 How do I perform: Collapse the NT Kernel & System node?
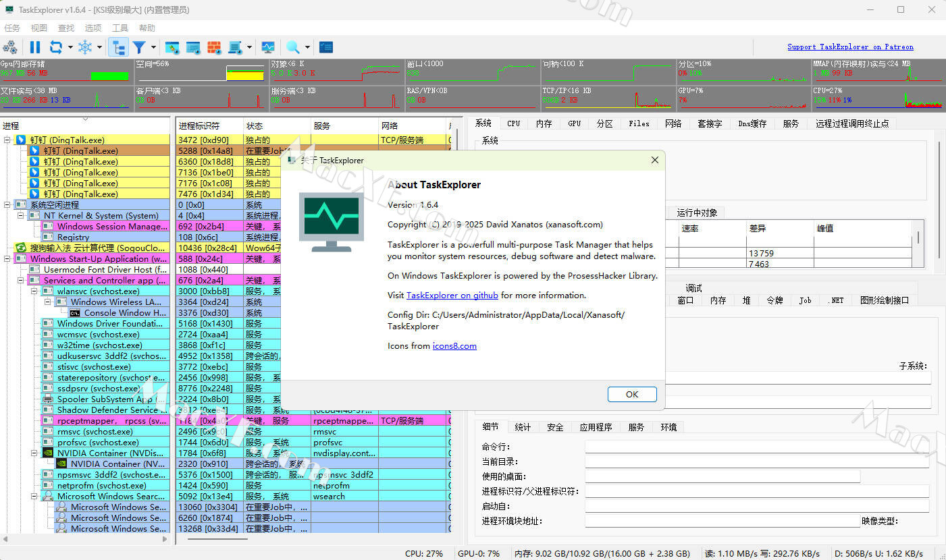click(21, 216)
